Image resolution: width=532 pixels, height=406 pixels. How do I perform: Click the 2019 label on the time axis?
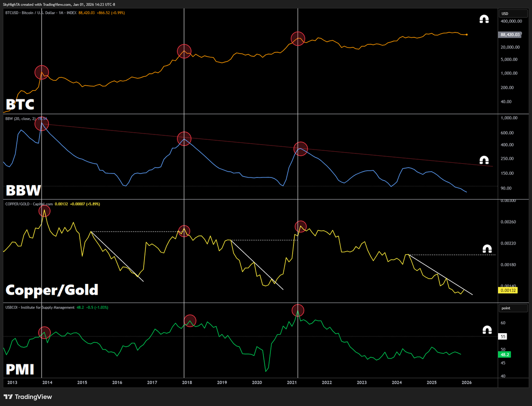click(222, 382)
